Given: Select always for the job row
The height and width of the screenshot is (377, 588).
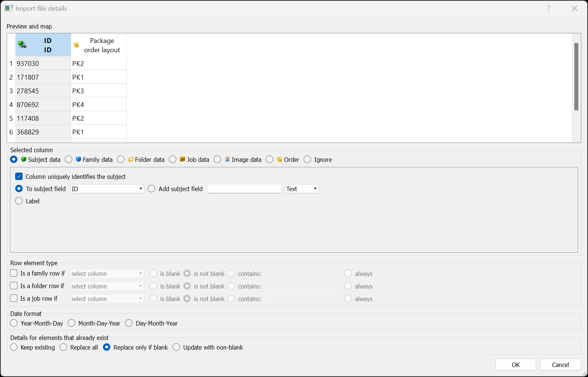Looking at the screenshot, I should tap(348, 298).
